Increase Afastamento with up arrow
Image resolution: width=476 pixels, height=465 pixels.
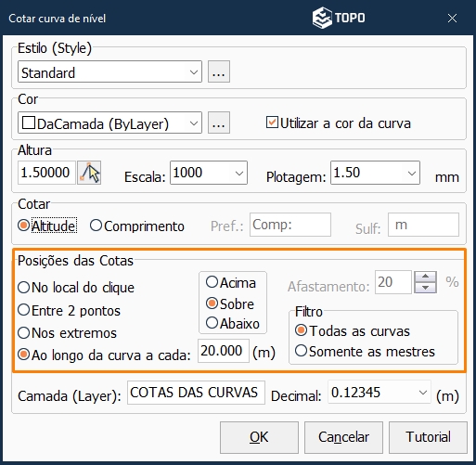coord(426,277)
